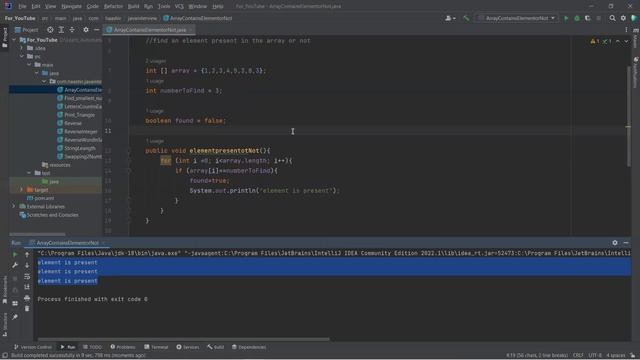The image size is (640, 360).
Task: Open the Services tool window button
Action: (x=188, y=347)
